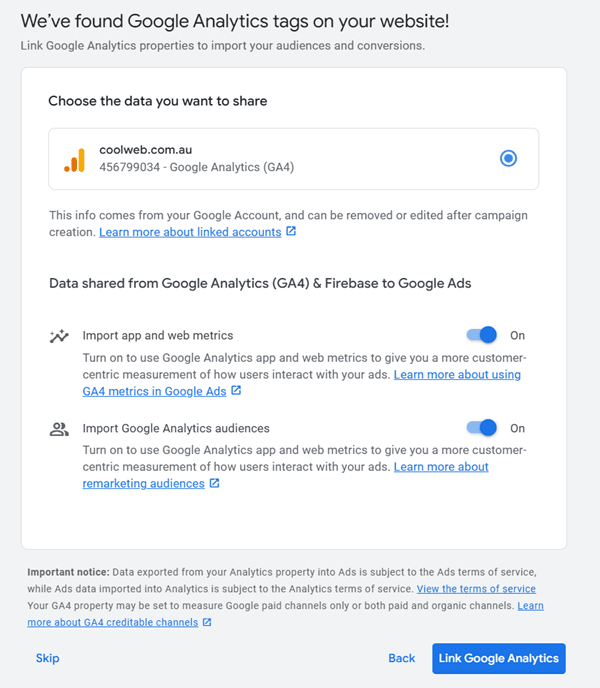Viewport: 600px width, 688px height.
Task: Select the coolweb.com.au property radio button
Action: pos(509,158)
